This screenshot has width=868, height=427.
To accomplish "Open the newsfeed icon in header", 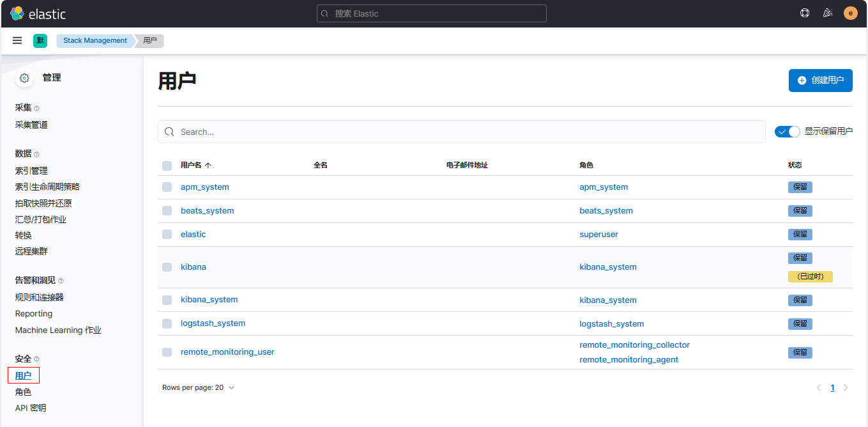I will [828, 13].
